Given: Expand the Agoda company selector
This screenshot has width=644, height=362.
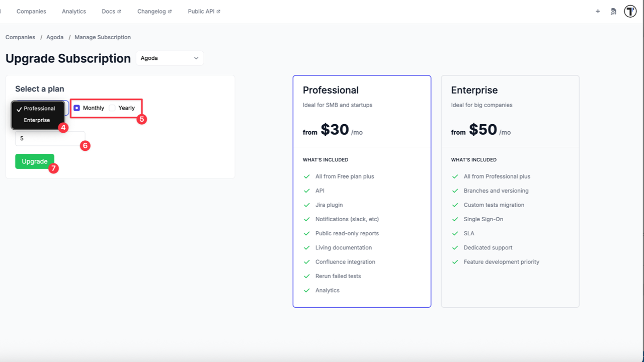Looking at the screenshot, I should (170, 58).
